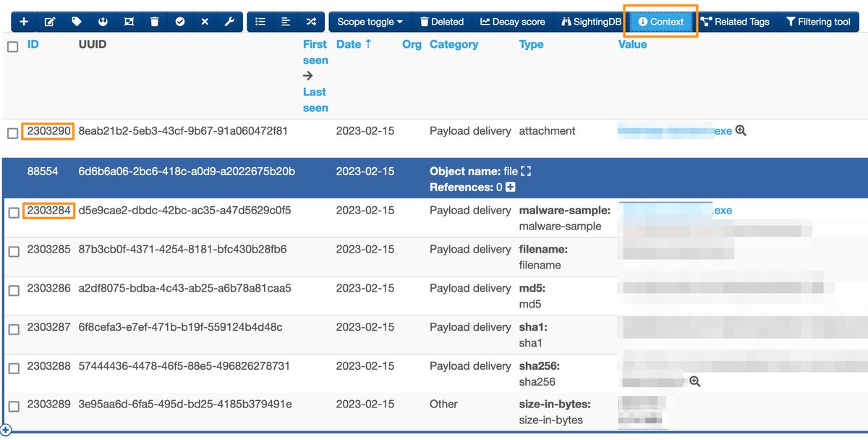This screenshot has width=868, height=440.
Task: Click object ID 88554
Action: pos(43,172)
